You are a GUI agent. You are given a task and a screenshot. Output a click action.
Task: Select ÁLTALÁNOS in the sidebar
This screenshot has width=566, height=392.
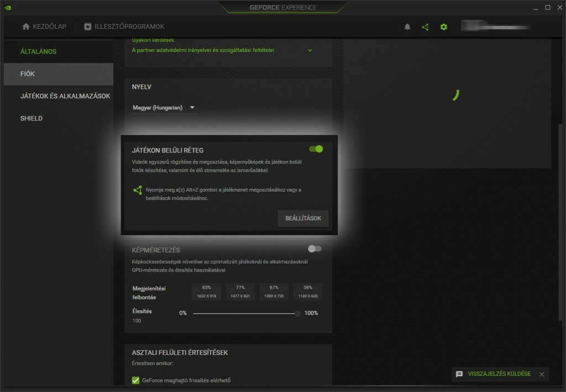click(x=59, y=51)
